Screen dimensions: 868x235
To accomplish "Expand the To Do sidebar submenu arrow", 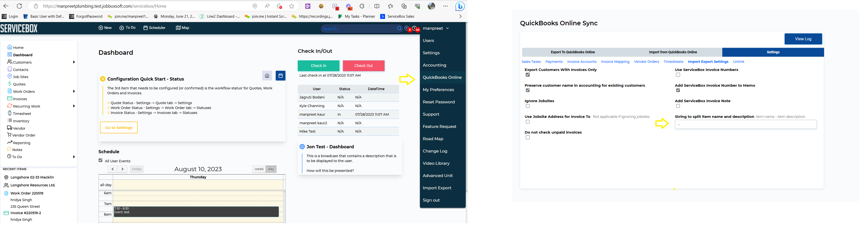I will point(74,157).
